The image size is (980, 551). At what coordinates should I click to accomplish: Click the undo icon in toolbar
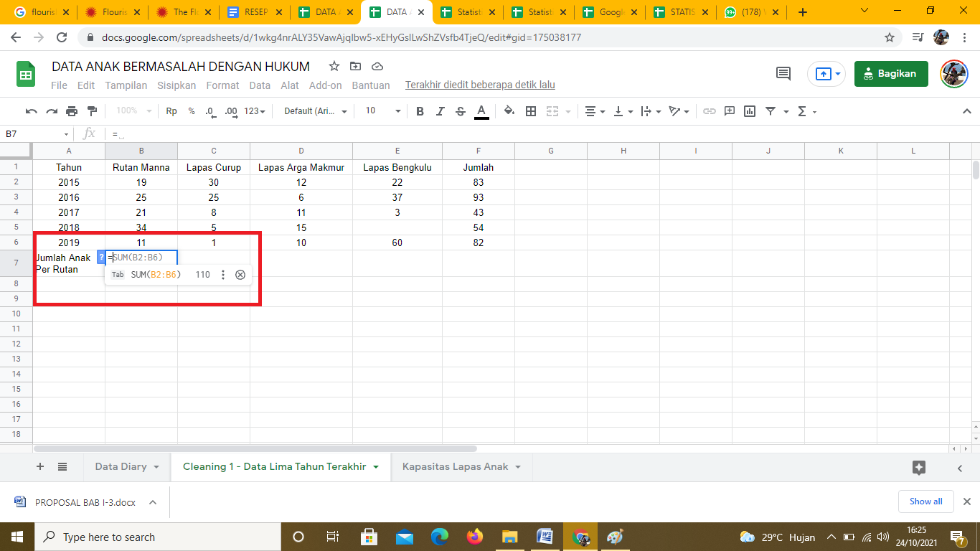coord(32,111)
